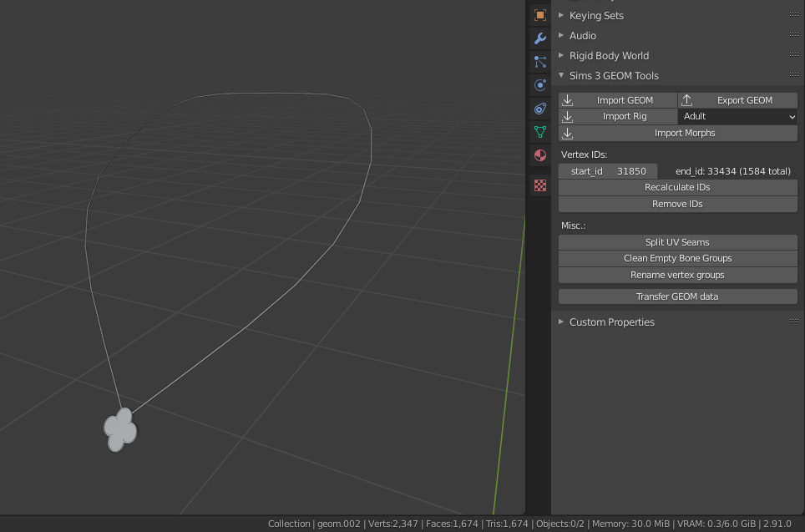Expand the Custom Properties panel
The height and width of the screenshot is (532, 805).
tap(611, 322)
